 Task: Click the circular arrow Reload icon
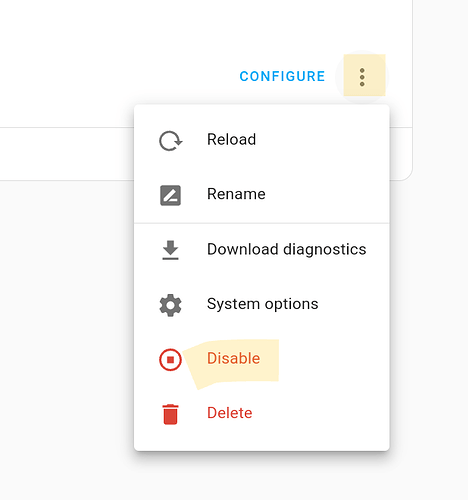(170, 141)
